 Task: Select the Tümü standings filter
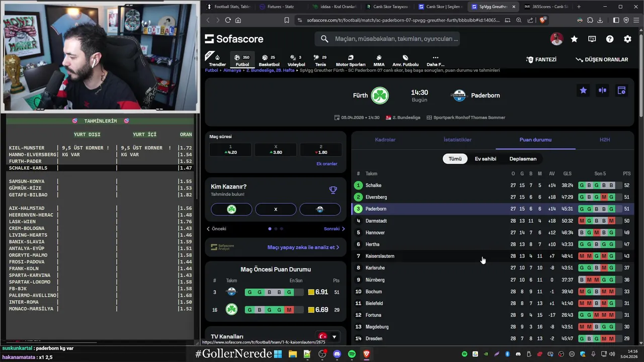coord(455,159)
